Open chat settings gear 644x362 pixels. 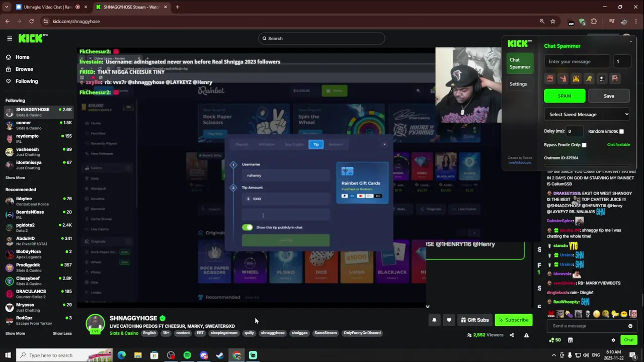(x=613, y=340)
